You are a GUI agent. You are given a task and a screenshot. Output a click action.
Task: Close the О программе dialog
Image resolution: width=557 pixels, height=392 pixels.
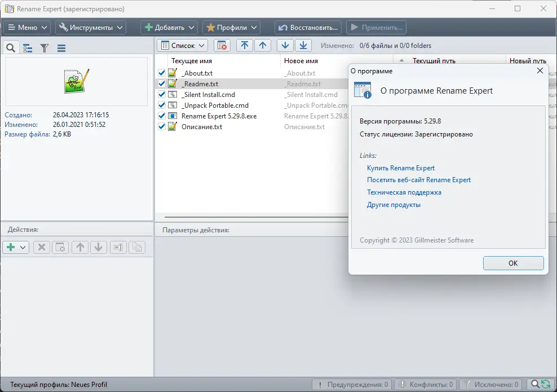tap(540, 71)
